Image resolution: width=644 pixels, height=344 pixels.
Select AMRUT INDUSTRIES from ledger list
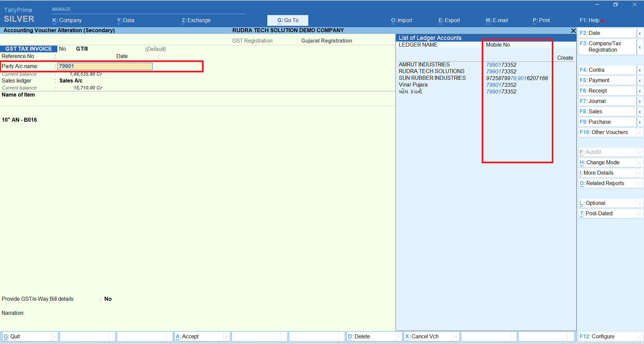[x=424, y=64]
